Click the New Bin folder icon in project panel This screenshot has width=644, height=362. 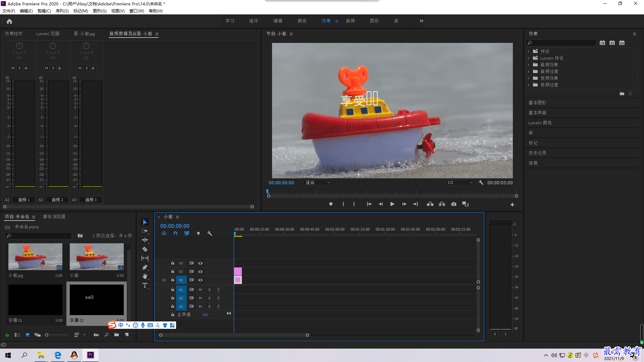pyautogui.click(x=116, y=335)
